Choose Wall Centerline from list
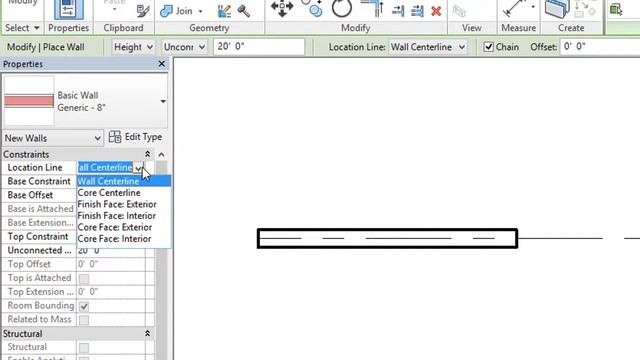This screenshot has width=640, height=360. point(124,181)
